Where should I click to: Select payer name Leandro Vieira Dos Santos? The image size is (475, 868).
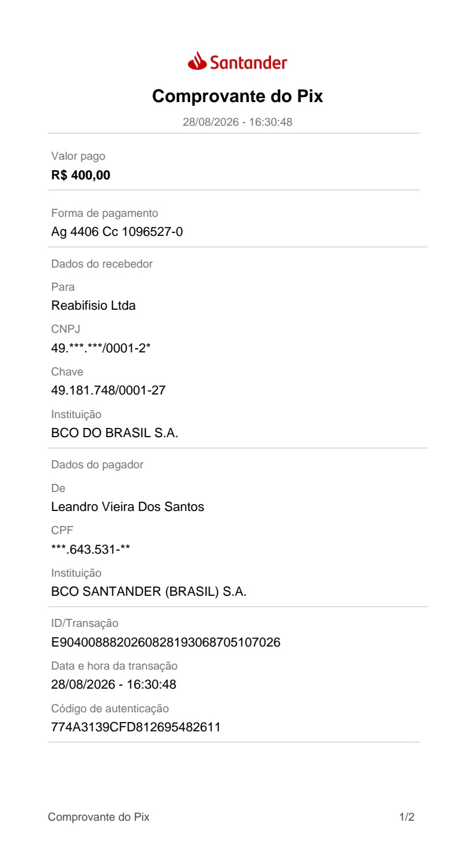[x=127, y=507]
